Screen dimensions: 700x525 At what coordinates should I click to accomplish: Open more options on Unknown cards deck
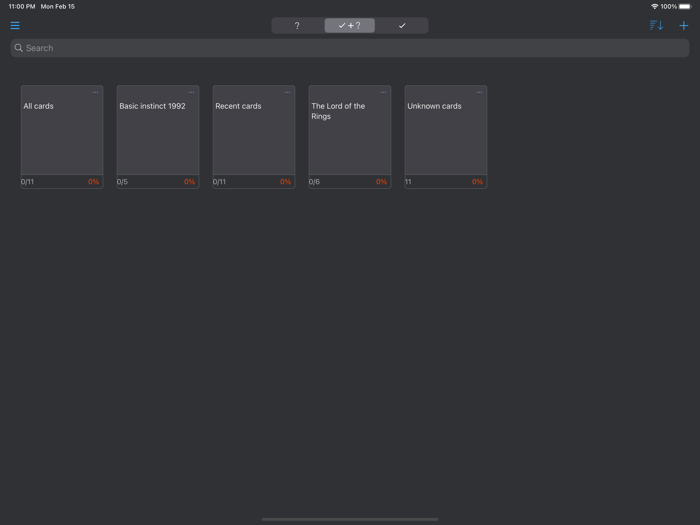coord(480,92)
